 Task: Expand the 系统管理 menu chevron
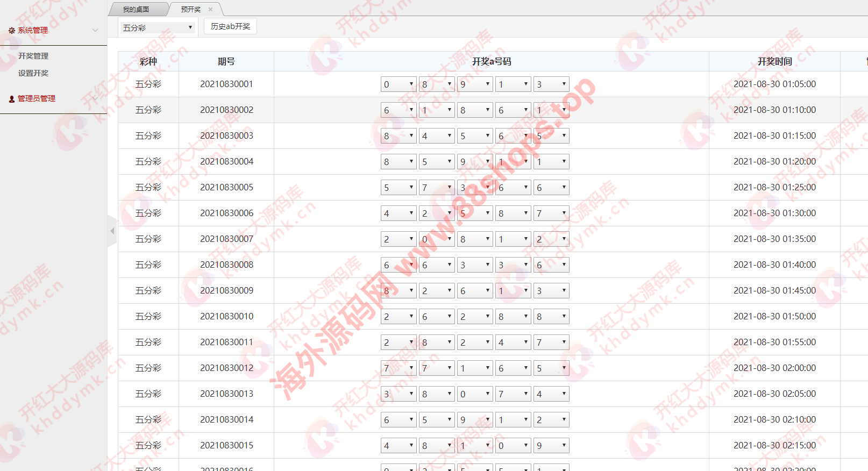click(x=95, y=30)
